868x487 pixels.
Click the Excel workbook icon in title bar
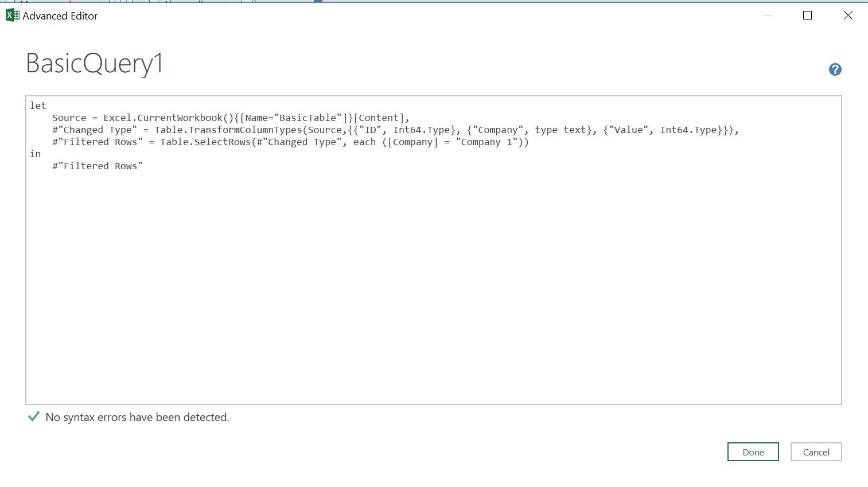click(x=12, y=15)
